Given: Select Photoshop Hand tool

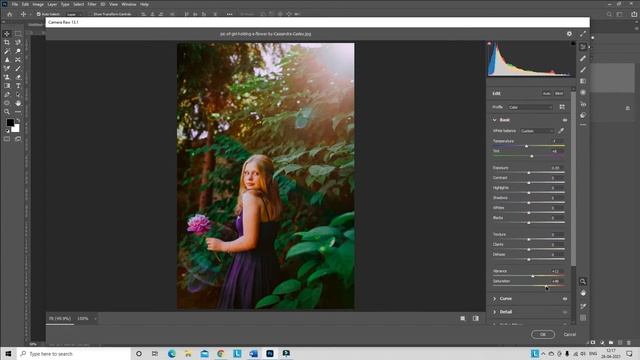Looking at the screenshot, I should pos(18,103).
